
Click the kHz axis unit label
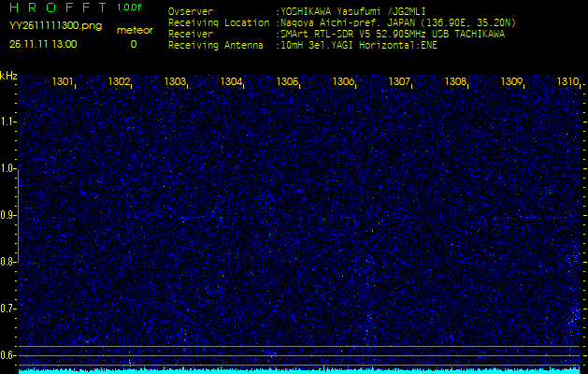[x=8, y=75]
